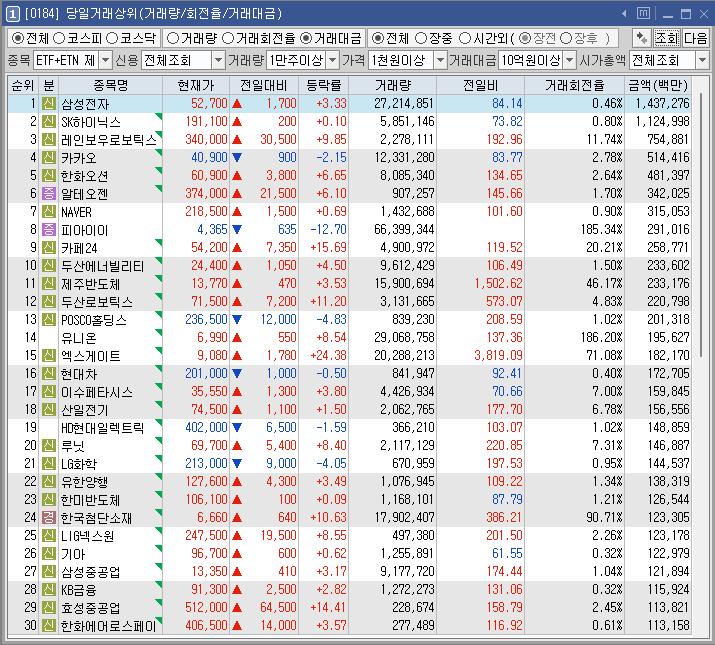Sort by the 금액(백만) column header
The width and height of the screenshot is (715, 645).
(658, 85)
